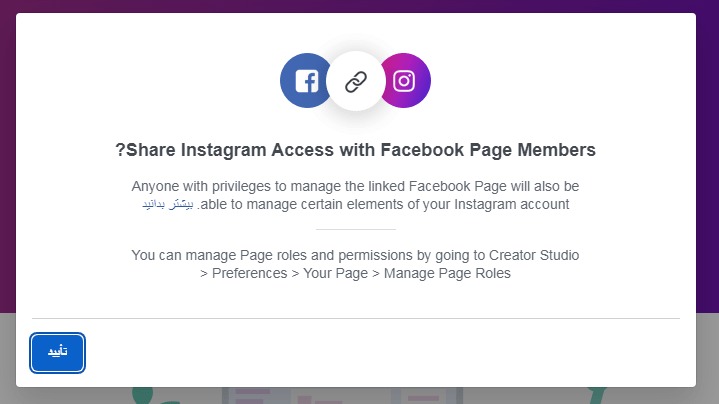Confirm with the blue تأیید button
The height and width of the screenshot is (404, 719).
tap(57, 353)
